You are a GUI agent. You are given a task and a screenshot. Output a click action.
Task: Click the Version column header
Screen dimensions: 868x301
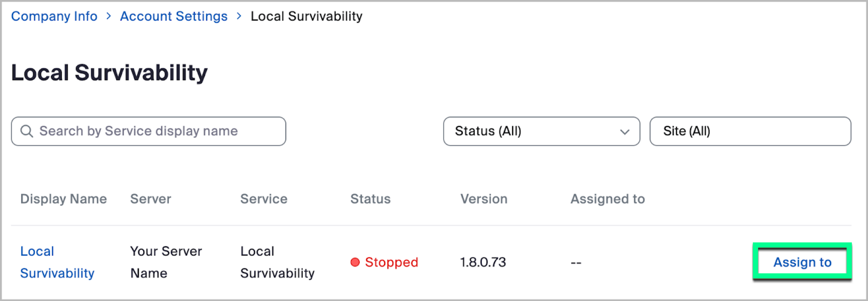[x=484, y=199]
